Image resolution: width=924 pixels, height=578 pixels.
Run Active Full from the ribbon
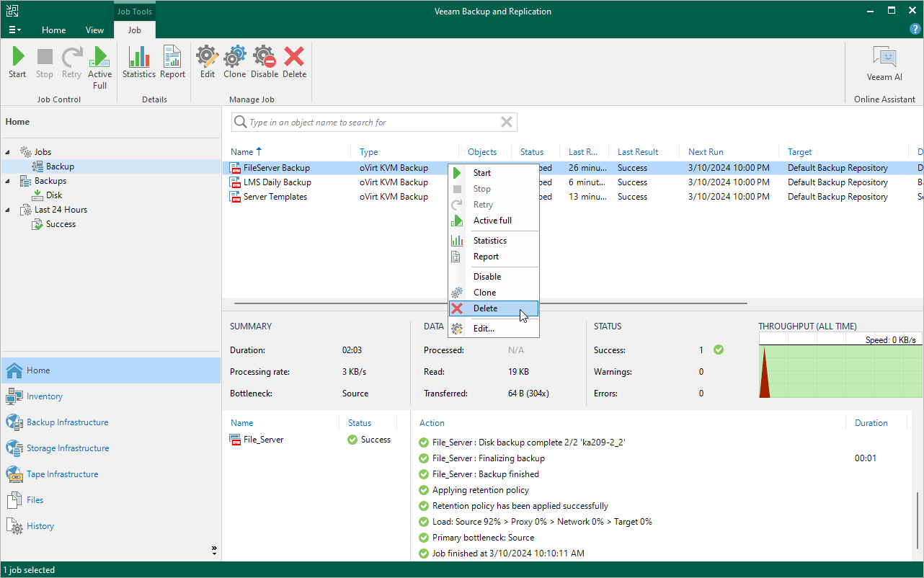(x=100, y=68)
